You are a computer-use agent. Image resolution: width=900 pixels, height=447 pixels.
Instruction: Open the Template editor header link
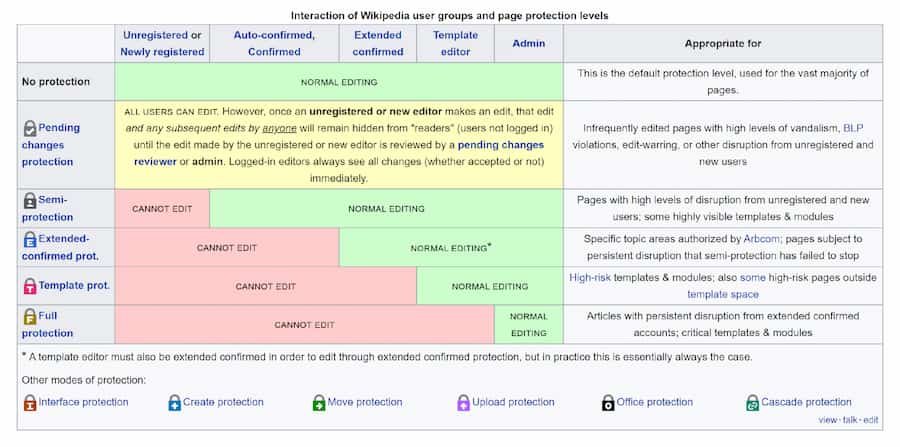click(x=455, y=44)
